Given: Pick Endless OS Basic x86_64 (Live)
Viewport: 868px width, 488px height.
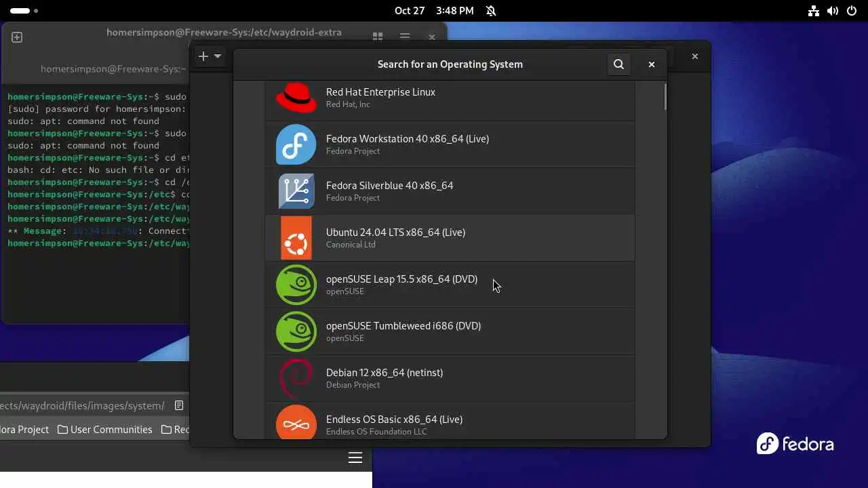Looking at the screenshot, I should [450, 420].
